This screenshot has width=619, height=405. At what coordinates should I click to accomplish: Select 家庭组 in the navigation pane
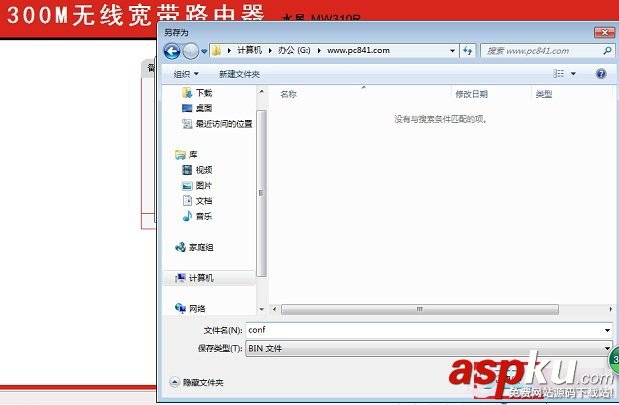[201, 248]
